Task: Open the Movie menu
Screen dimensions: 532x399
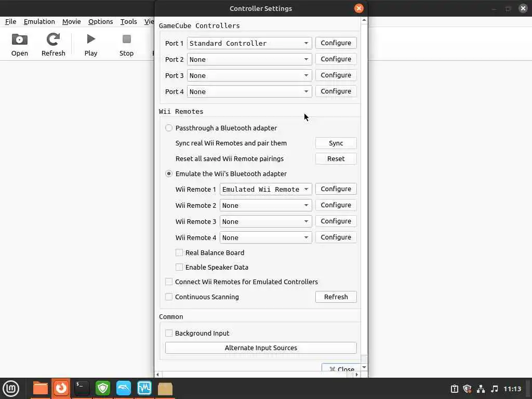Action: click(x=71, y=21)
